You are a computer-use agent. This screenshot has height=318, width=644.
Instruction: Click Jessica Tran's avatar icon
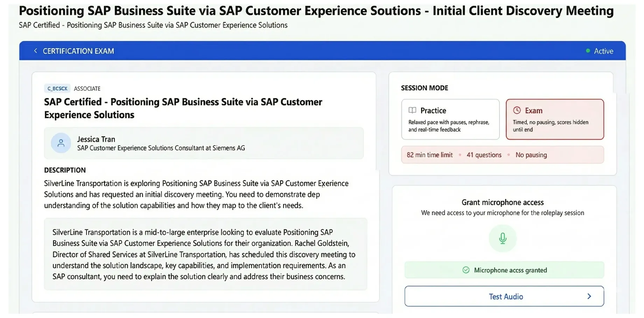[61, 143]
